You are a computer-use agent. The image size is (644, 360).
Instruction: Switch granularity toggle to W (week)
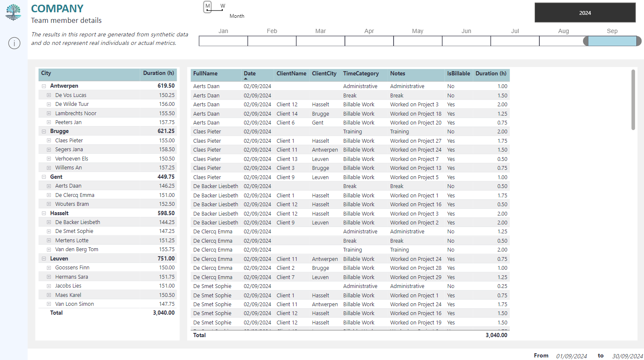[223, 6]
